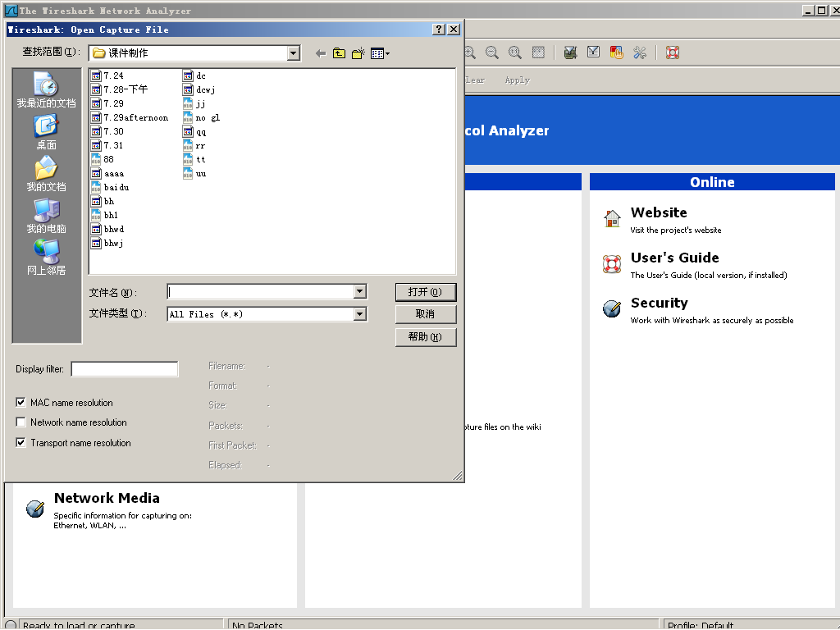Focus the Display filter input field
This screenshot has height=630, width=840.
125,369
